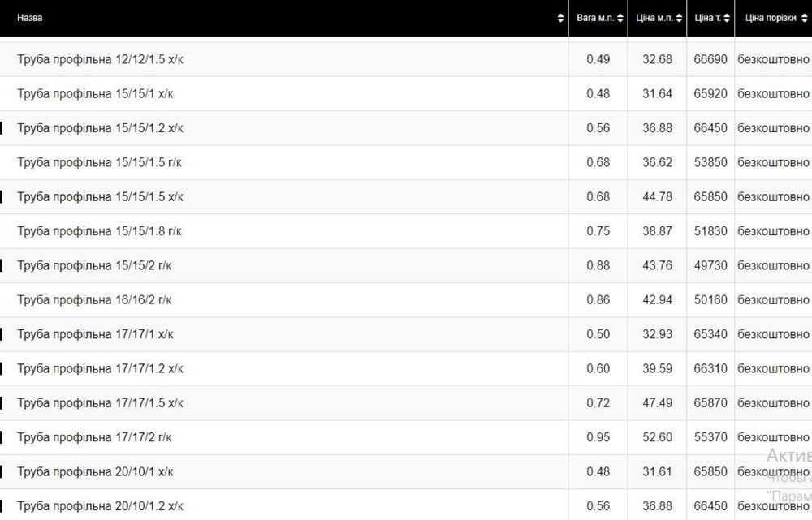Viewport: 812px width, 520px height.
Task: Click the Вага м.п. header label
Action: pos(595,18)
